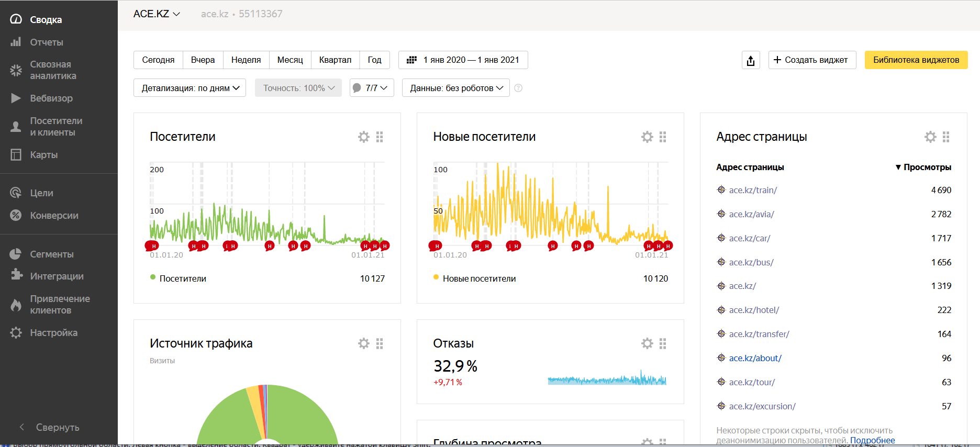Open Детализация: по дням dropdown
This screenshot has height=447, width=980.
tap(190, 88)
